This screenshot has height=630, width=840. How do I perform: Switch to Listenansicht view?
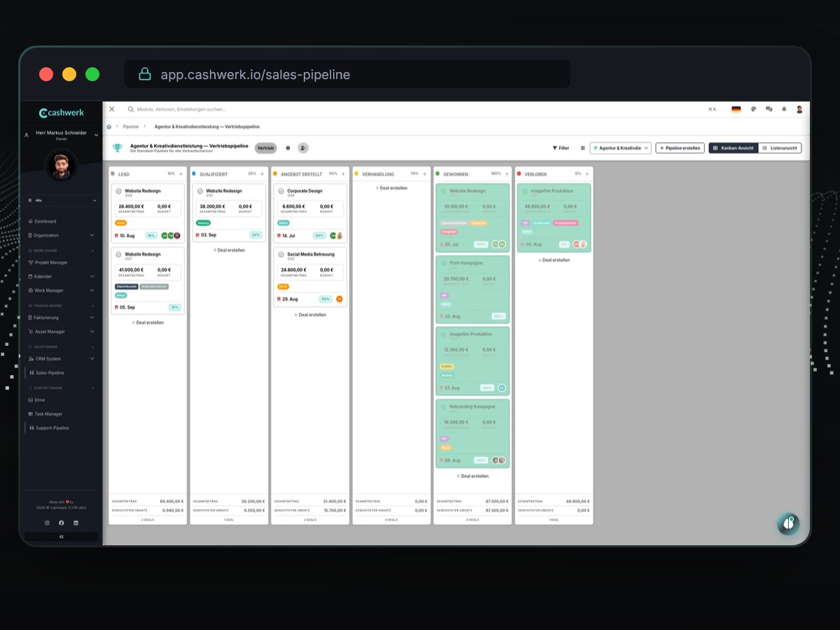click(x=780, y=148)
